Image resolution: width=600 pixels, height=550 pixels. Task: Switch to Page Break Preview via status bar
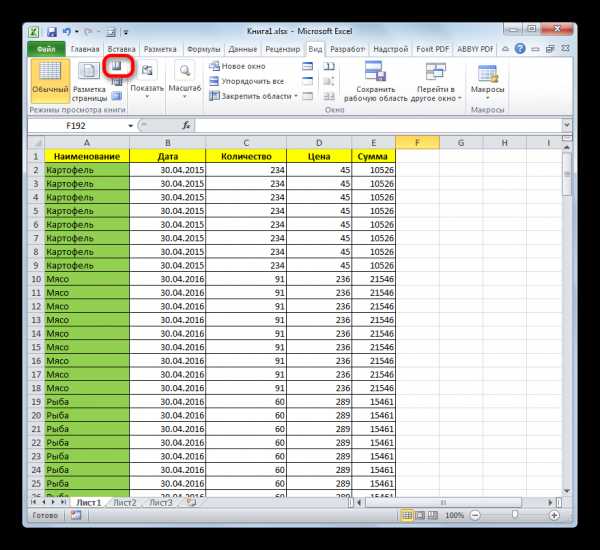[432, 516]
